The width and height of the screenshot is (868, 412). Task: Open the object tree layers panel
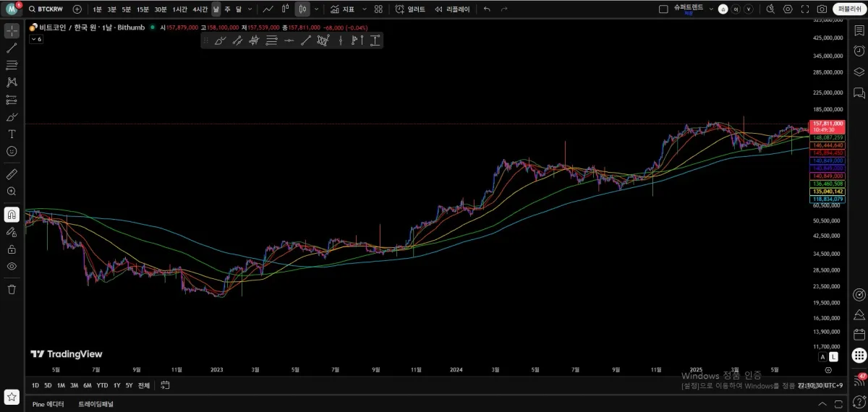[859, 72]
